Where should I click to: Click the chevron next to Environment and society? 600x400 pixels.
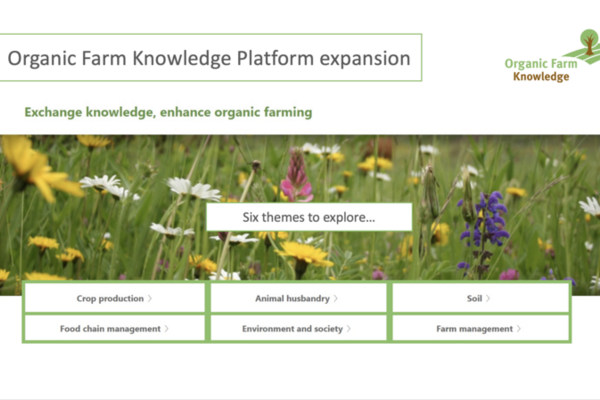349,328
